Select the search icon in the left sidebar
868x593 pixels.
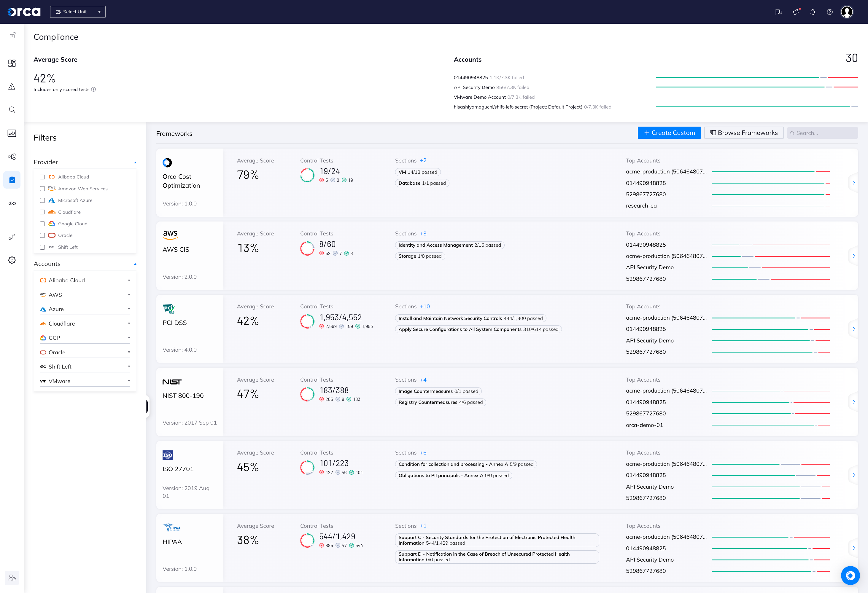[12, 109]
